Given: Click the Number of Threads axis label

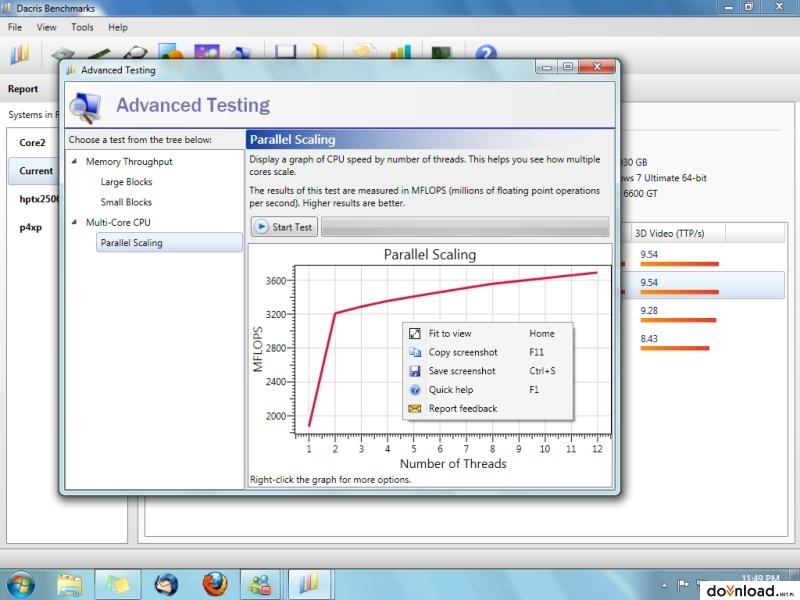Looking at the screenshot, I should tap(453, 463).
